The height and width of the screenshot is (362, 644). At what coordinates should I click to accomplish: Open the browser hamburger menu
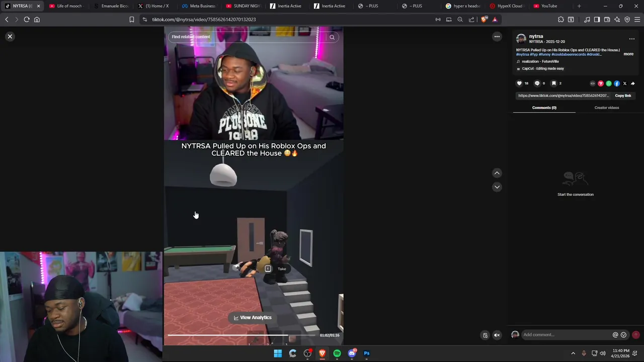click(637, 19)
